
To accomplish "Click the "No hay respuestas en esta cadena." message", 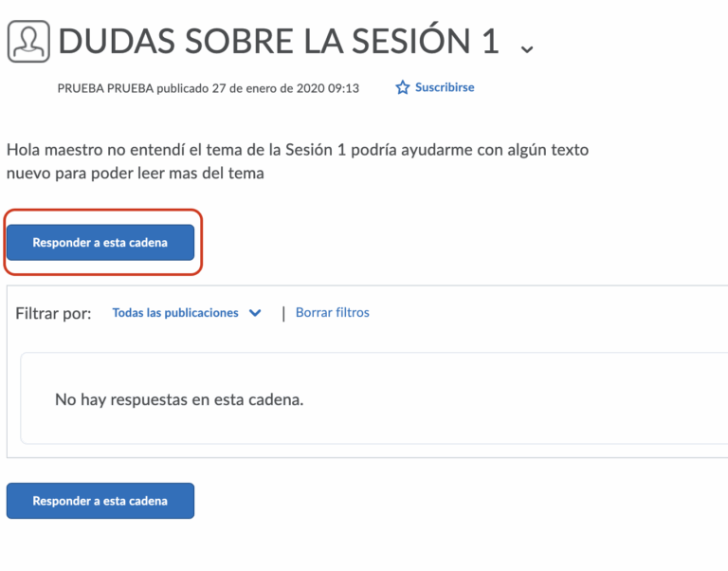I will 179,399.
